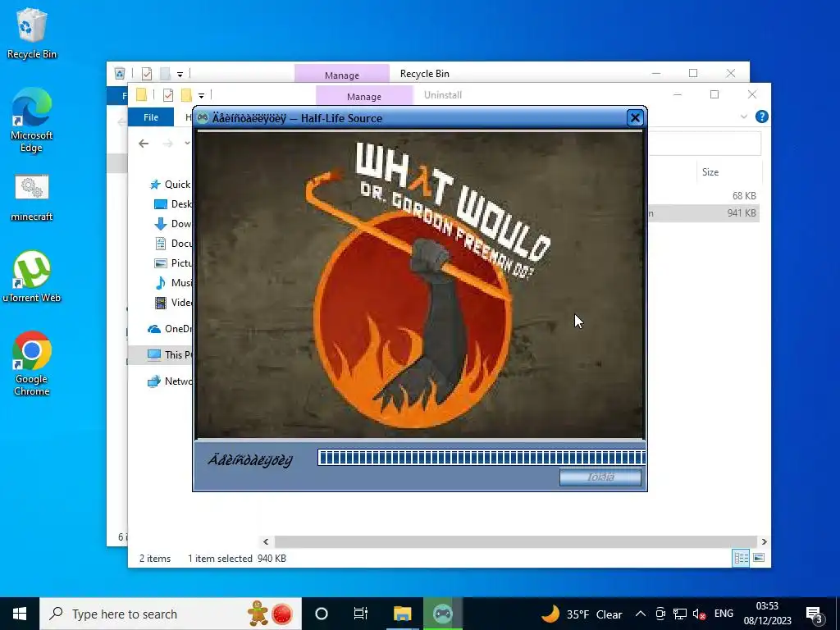Click the disabled installer button below progress bar
840x630 pixels.
600,477
